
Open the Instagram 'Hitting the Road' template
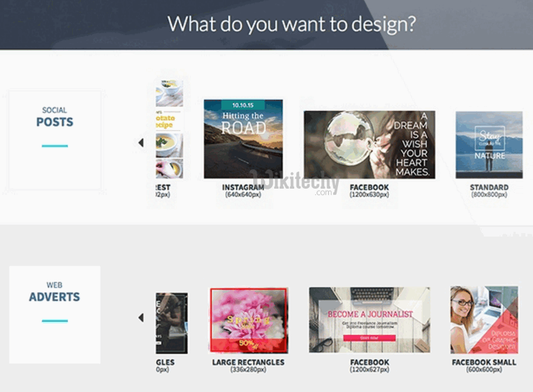pos(243,139)
